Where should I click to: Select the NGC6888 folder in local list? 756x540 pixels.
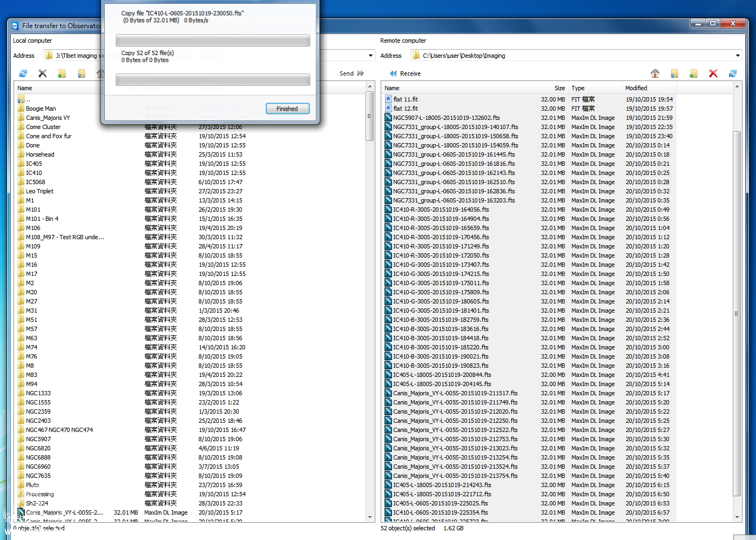click(38, 457)
